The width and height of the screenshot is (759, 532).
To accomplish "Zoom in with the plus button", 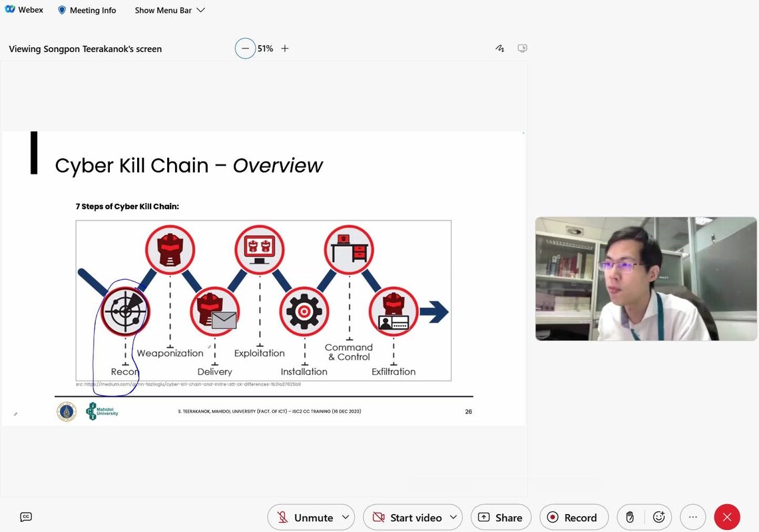I will (285, 49).
